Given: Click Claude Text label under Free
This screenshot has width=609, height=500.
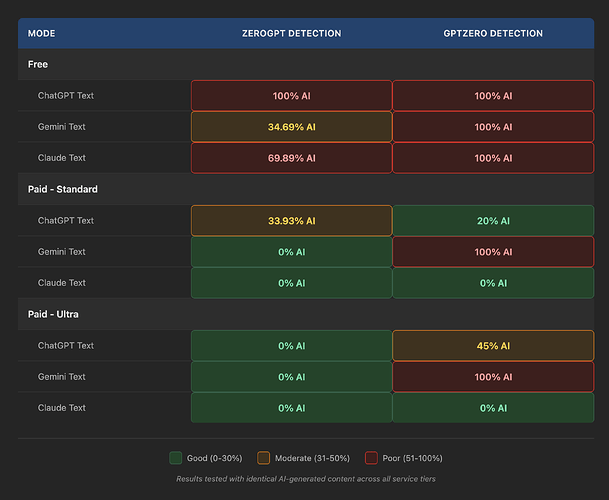Looking at the screenshot, I should (61, 158).
